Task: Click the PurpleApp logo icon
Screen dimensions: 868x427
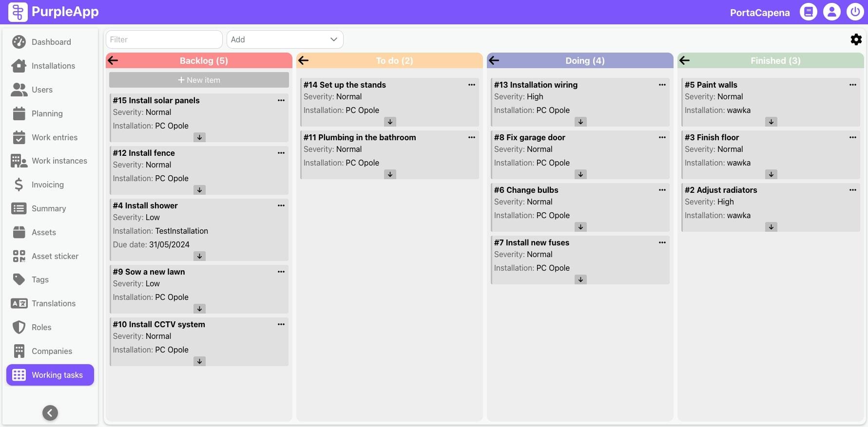Action: pos(18,12)
